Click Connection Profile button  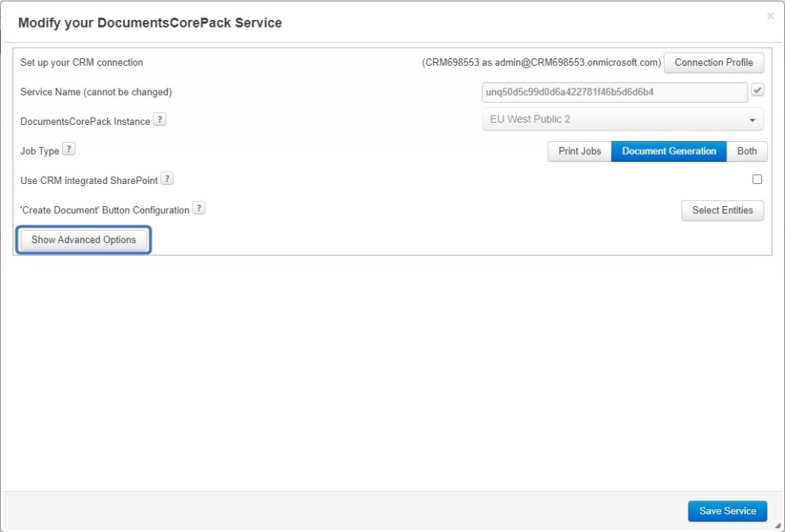point(714,63)
